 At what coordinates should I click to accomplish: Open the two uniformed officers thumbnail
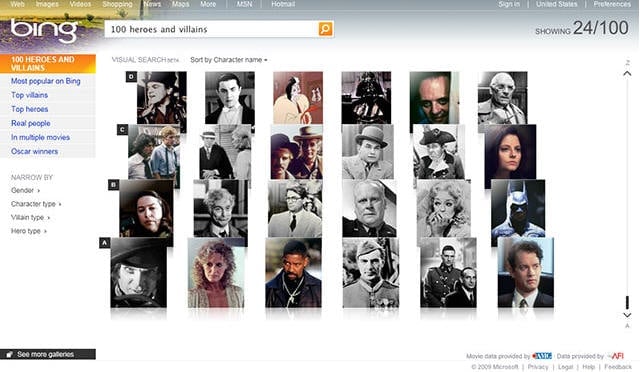[448, 273]
